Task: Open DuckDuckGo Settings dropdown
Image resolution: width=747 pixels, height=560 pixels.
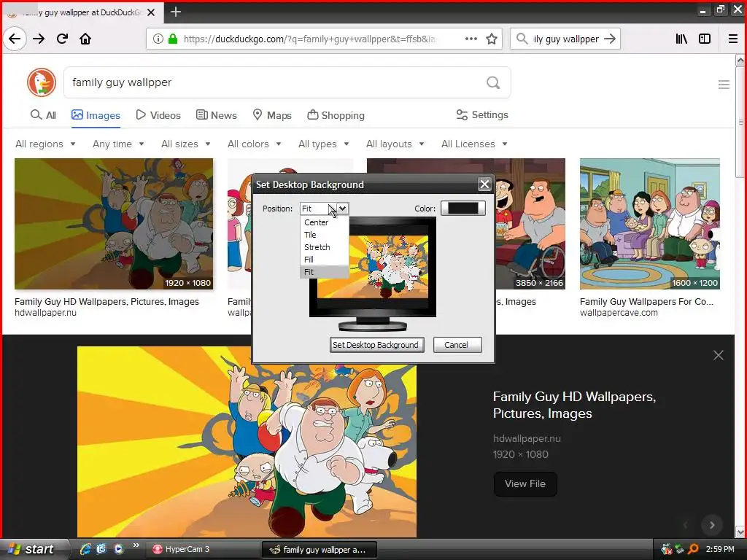Action: pos(482,114)
